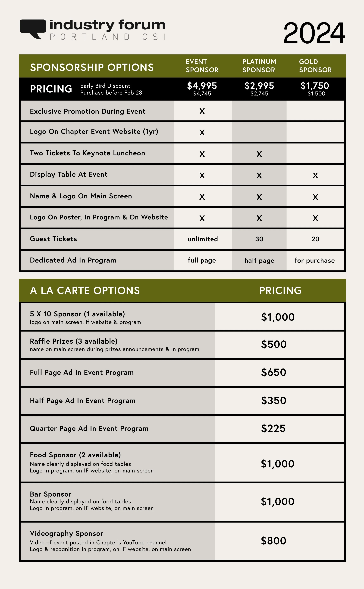The height and width of the screenshot is (589, 364).
Task: Click the Gold Sponsor X for Display Table
Action: click(315, 176)
